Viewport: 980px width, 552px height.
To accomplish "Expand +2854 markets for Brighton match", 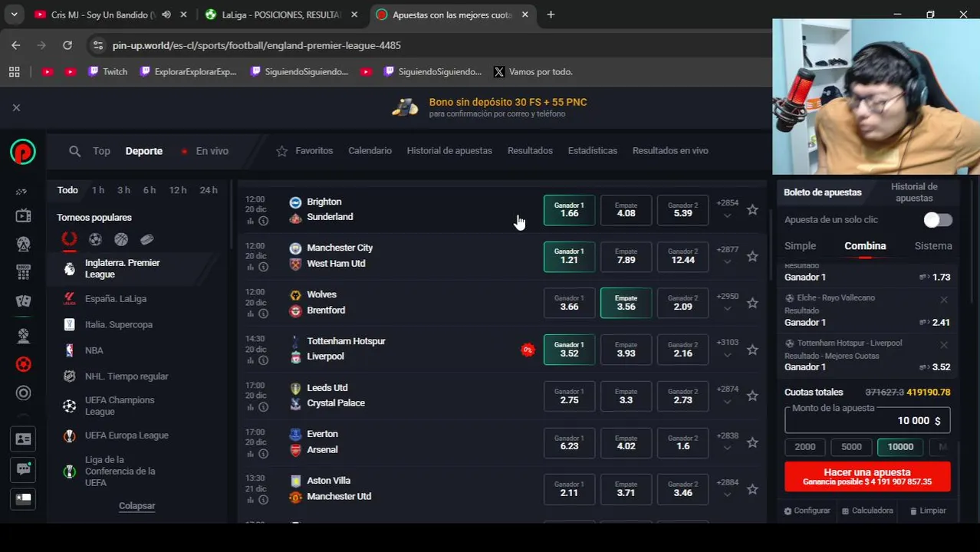I will [727, 209].
